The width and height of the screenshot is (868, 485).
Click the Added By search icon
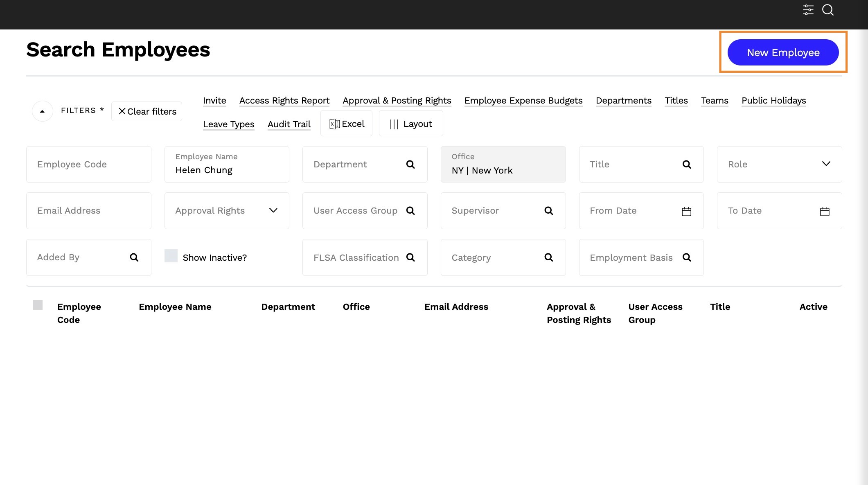point(134,257)
